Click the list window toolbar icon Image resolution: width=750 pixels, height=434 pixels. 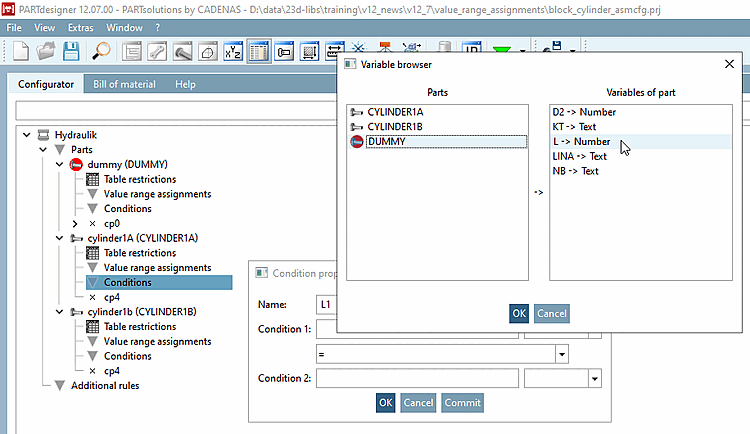[x=132, y=52]
